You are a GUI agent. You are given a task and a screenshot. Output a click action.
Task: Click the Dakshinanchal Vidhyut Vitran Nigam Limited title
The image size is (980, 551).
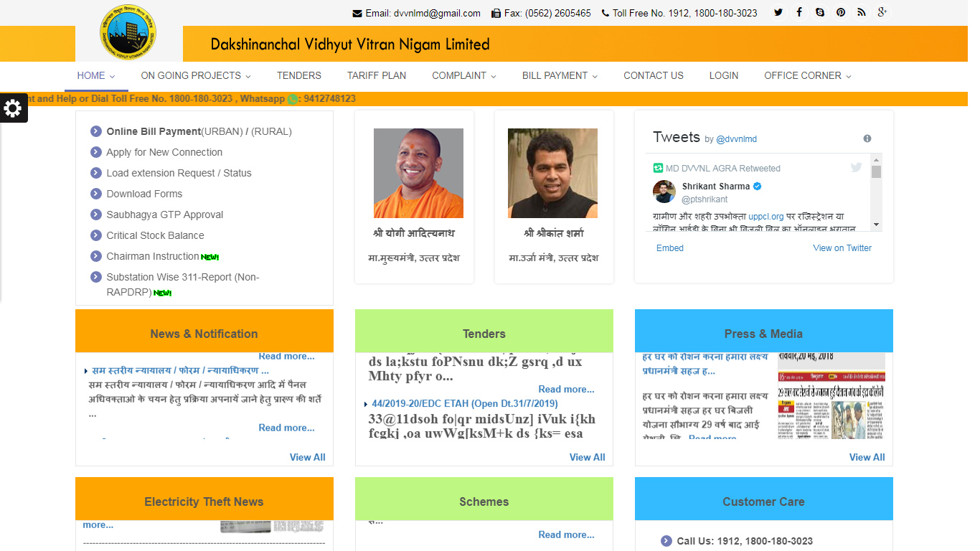350,44
